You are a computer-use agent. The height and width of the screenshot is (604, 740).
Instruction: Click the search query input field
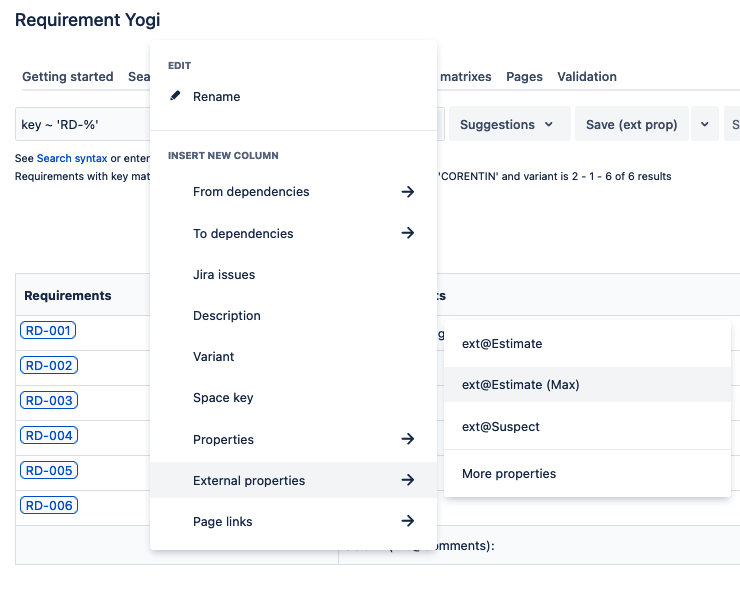80,125
